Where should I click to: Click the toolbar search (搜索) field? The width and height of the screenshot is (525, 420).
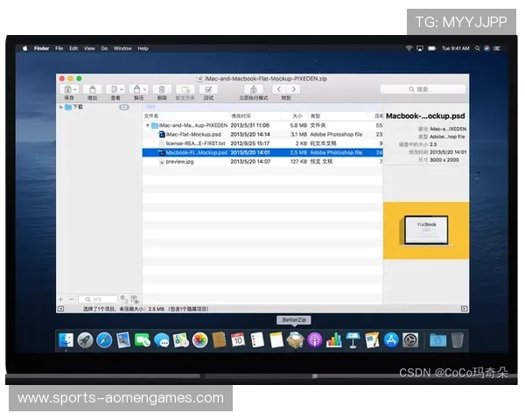click(x=423, y=89)
